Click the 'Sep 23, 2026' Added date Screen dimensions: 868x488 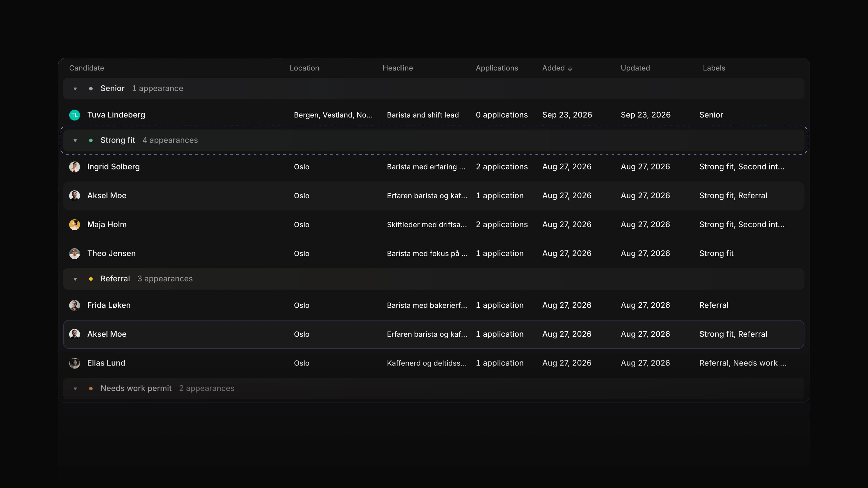click(567, 115)
